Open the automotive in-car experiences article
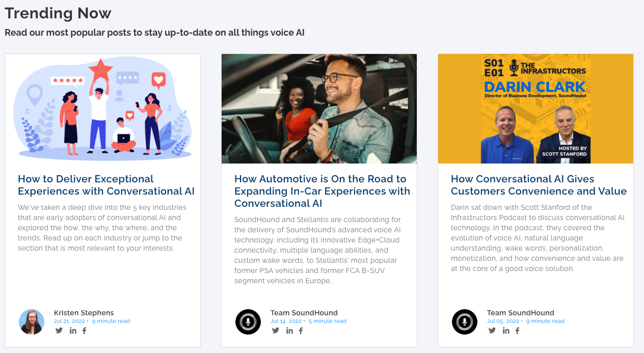The height and width of the screenshot is (353, 644). (321, 191)
